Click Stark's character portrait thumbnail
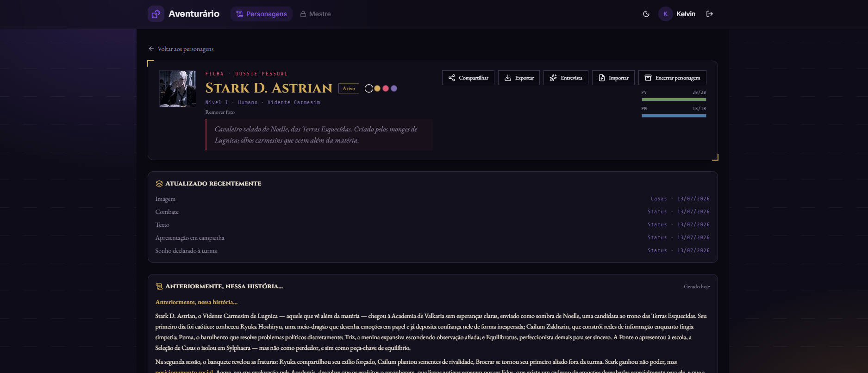 click(x=178, y=89)
